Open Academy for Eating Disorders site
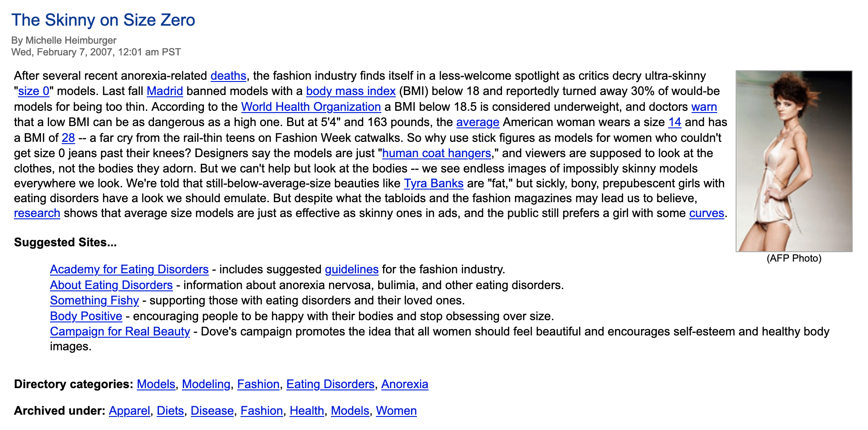868x430 pixels. [129, 269]
